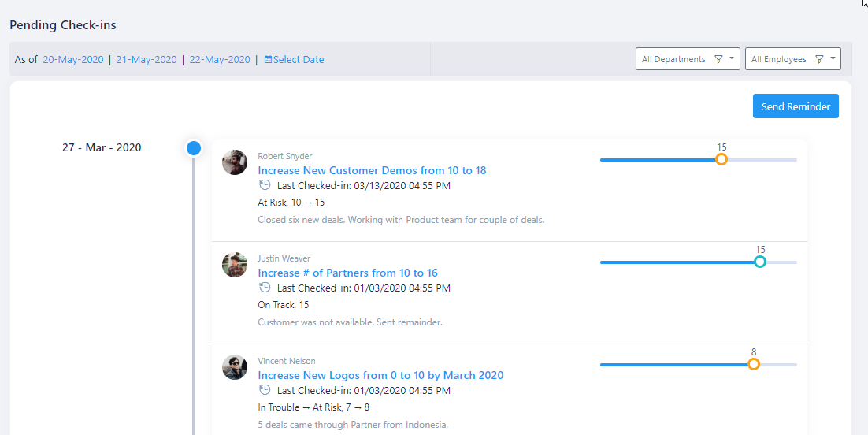Screen dimensions: 868x435
Task: Open Increase New Customer Demos from 10 to 18
Action: (x=372, y=170)
